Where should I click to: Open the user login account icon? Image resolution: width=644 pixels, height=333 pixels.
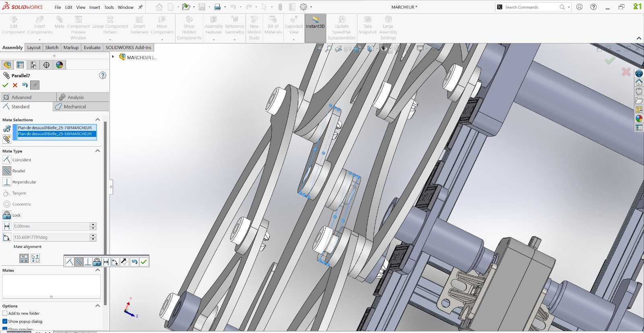[579, 7]
